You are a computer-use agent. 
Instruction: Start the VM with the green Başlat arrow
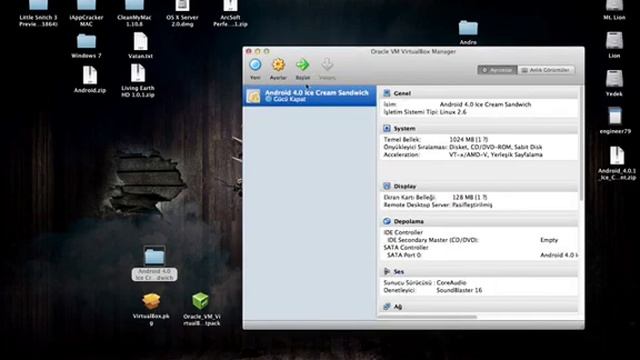click(x=302, y=65)
